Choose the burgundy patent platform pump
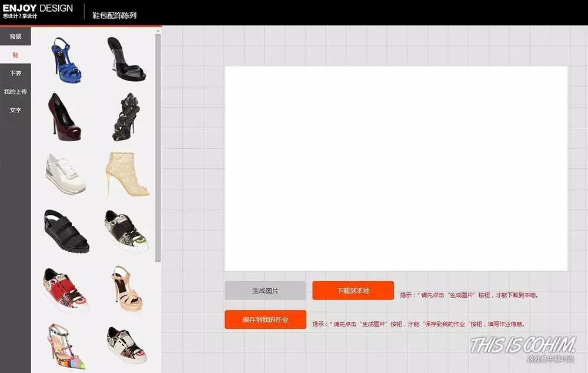The height and width of the screenshot is (373, 588). pos(64,118)
